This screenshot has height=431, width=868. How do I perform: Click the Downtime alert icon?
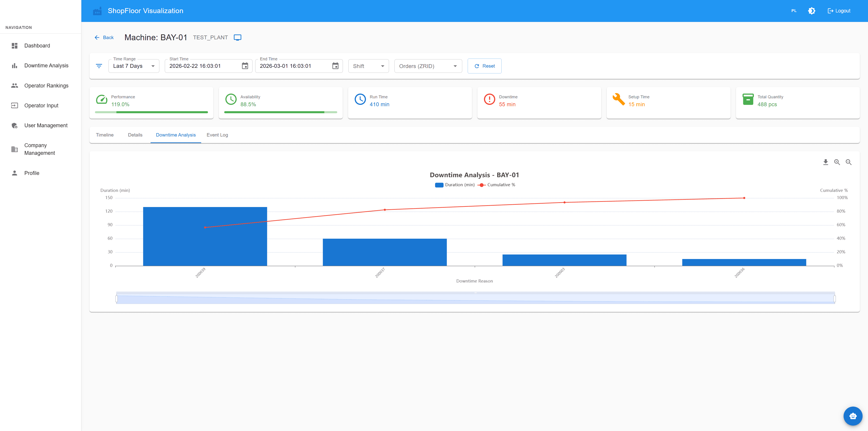(489, 99)
